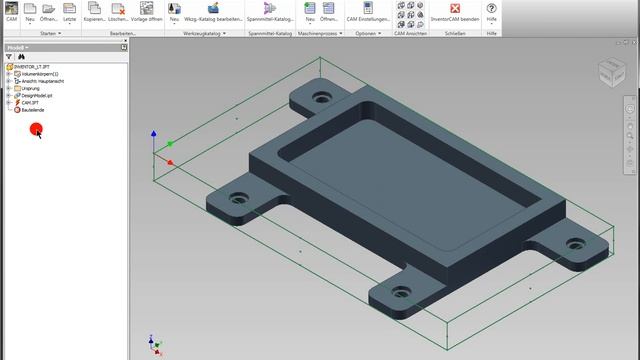Click Neu in the Starten group
Screen dimensions: 640x360
pos(30,12)
